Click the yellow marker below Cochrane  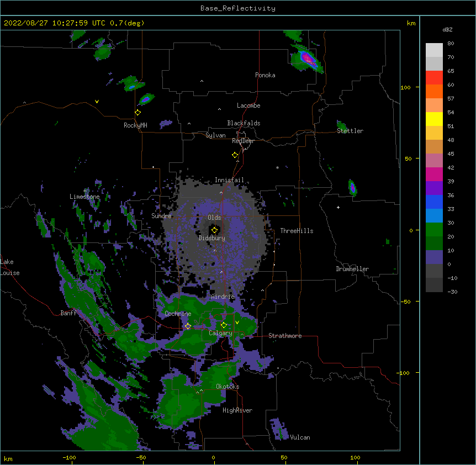[x=188, y=326]
